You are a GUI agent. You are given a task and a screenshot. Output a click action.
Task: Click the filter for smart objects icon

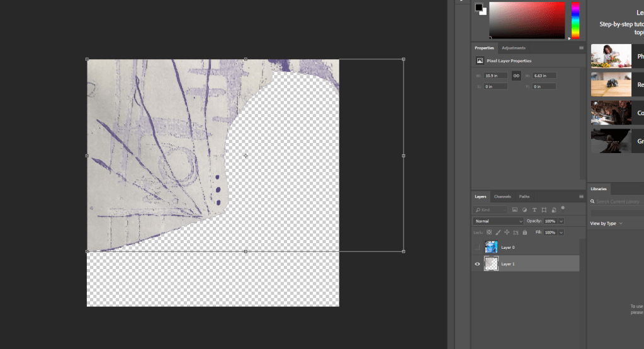(x=554, y=209)
